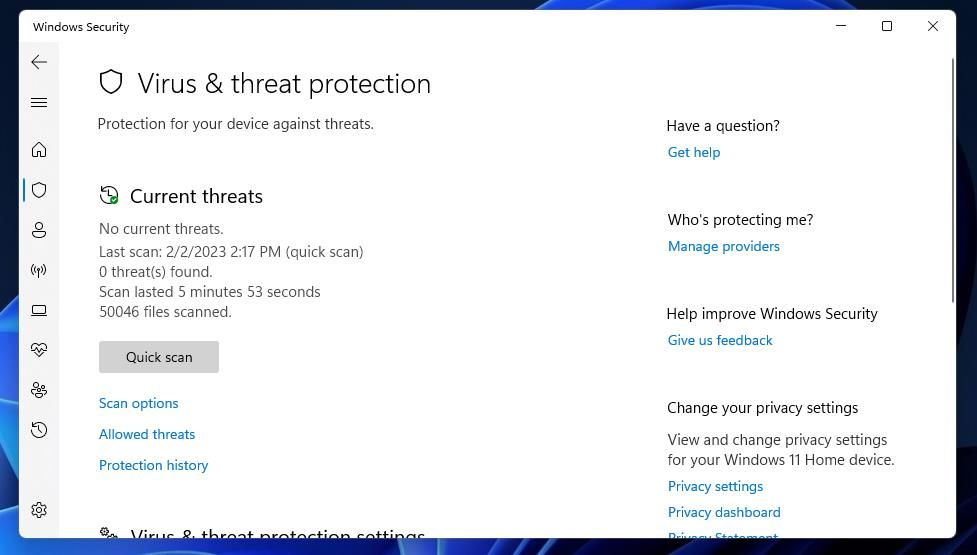The height and width of the screenshot is (555, 977).
Task: Open Manage providers link
Action: (x=723, y=246)
